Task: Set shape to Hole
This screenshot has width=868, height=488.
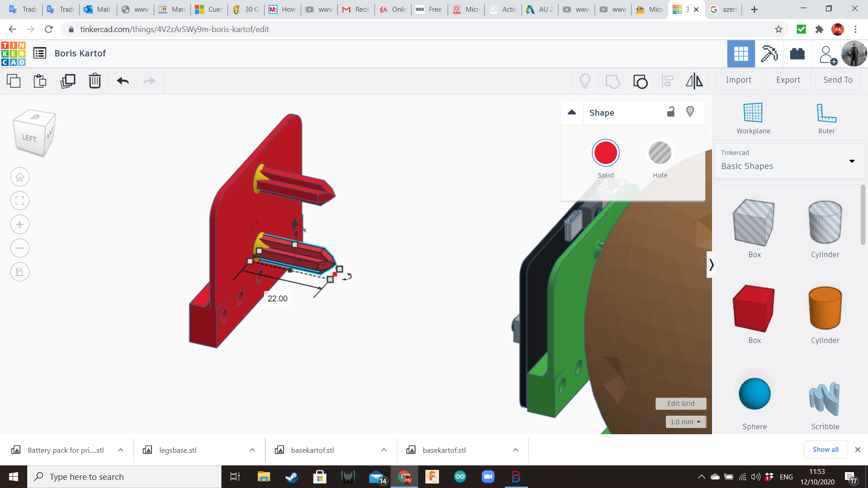Action: click(660, 153)
